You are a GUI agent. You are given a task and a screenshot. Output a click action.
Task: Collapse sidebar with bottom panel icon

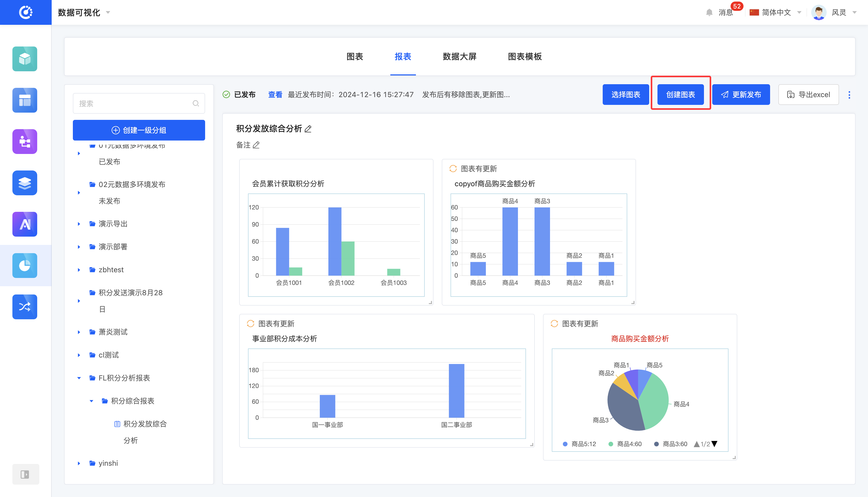25,474
